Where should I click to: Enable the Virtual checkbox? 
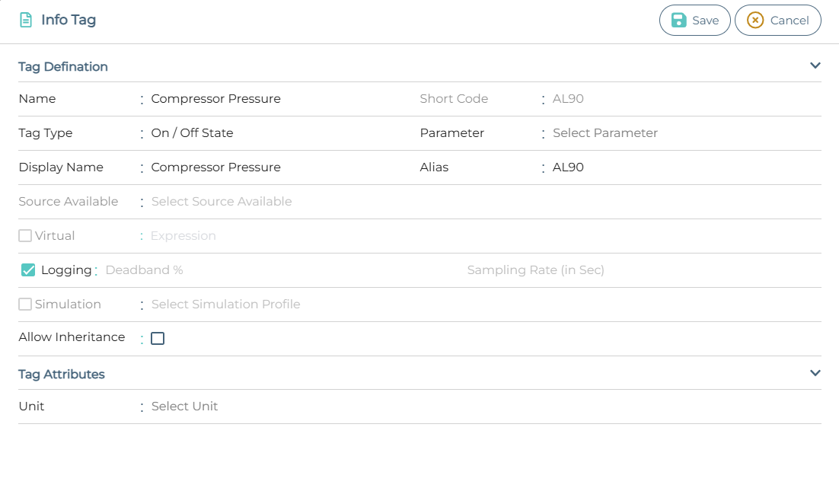(25, 236)
